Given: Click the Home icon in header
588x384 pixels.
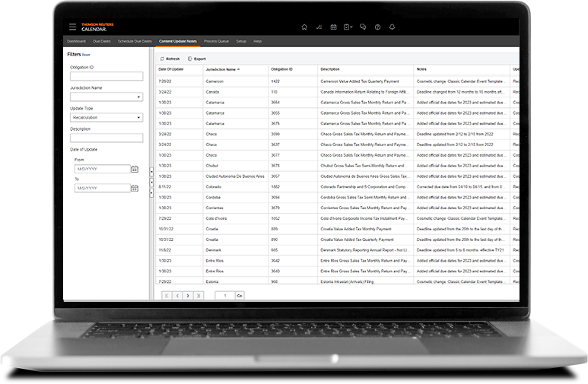Looking at the screenshot, I should [304, 27].
